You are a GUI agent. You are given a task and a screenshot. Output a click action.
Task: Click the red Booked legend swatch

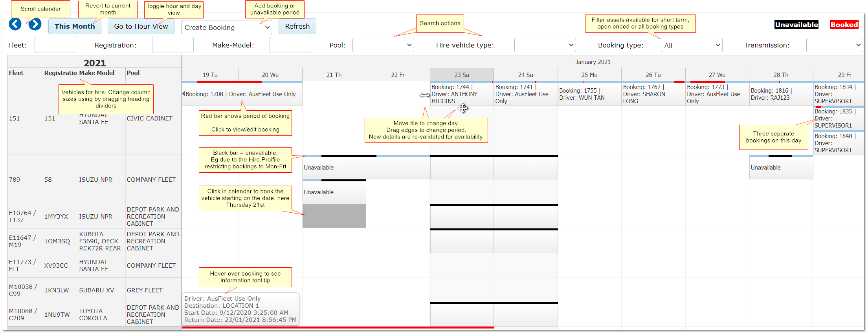click(844, 25)
